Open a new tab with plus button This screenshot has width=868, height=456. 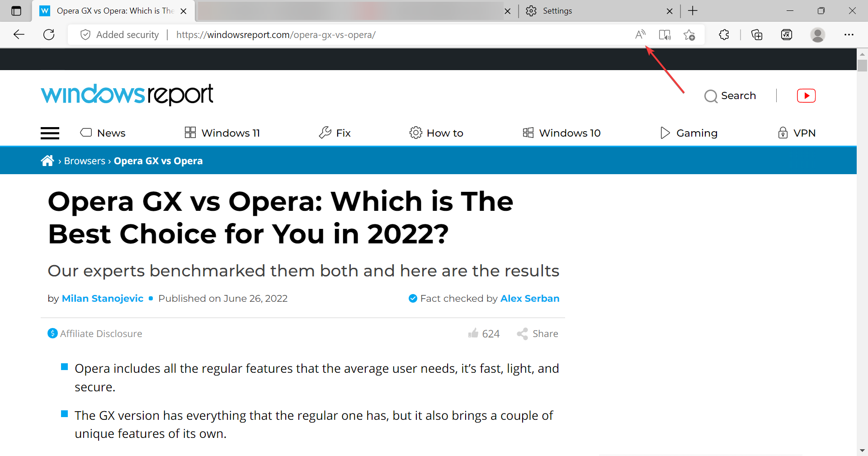coord(693,11)
